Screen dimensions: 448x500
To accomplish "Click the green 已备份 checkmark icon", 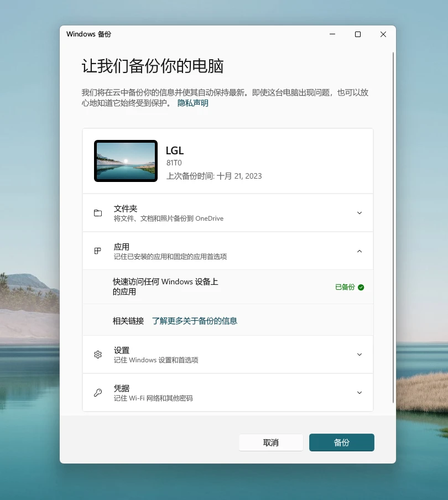I will pos(361,287).
